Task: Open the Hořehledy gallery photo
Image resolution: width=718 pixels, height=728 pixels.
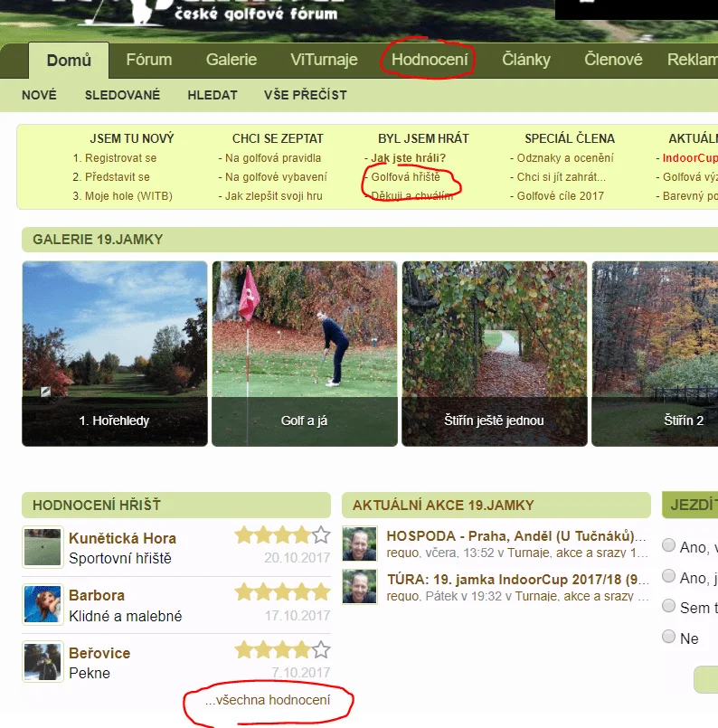Action: (x=115, y=354)
